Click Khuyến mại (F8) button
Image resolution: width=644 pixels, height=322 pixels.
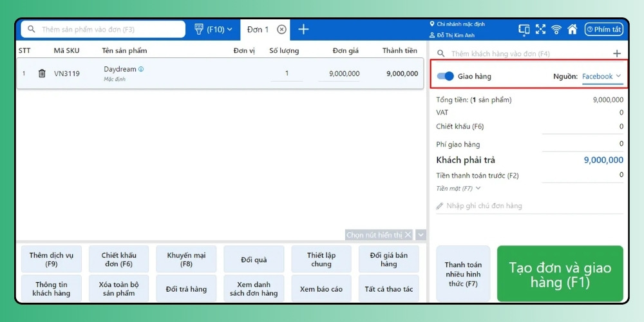click(186, 260)
